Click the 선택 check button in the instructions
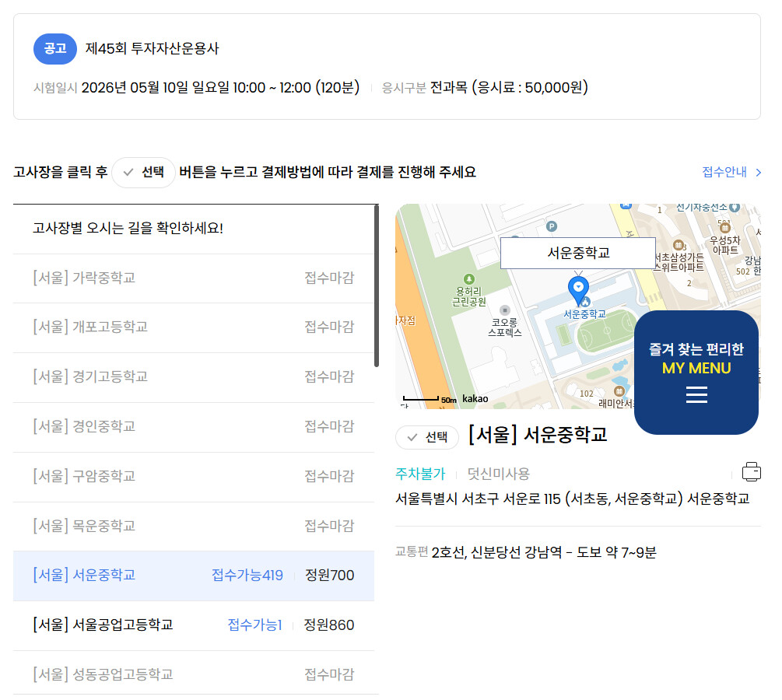Screen dimensions: 782x700 [144, 173]
